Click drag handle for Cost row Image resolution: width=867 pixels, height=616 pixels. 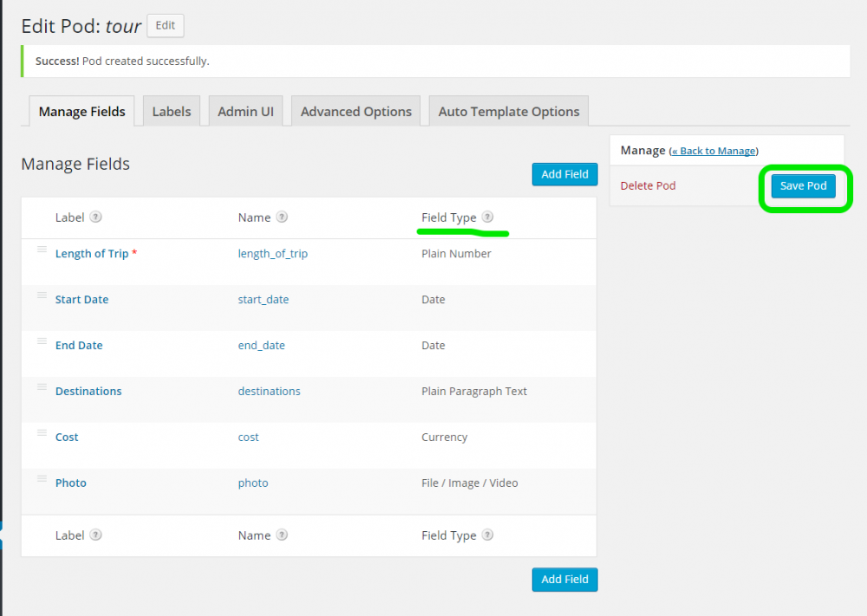pyautogui.click(x=41, y=433)
